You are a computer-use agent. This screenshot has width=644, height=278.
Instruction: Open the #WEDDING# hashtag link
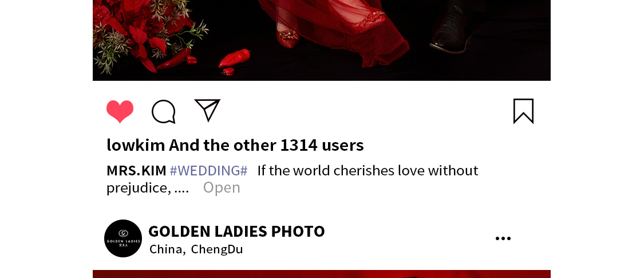click(x=208, y=171)
